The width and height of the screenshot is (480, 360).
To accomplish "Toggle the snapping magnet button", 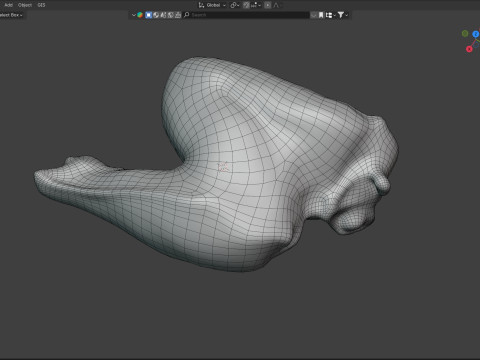I will pyautogui.click(x=246, y=5).
